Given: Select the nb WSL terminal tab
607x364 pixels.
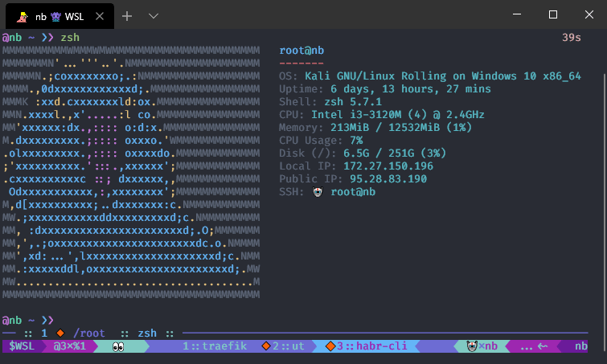Looking at the screenshot, I should (59, 16).
